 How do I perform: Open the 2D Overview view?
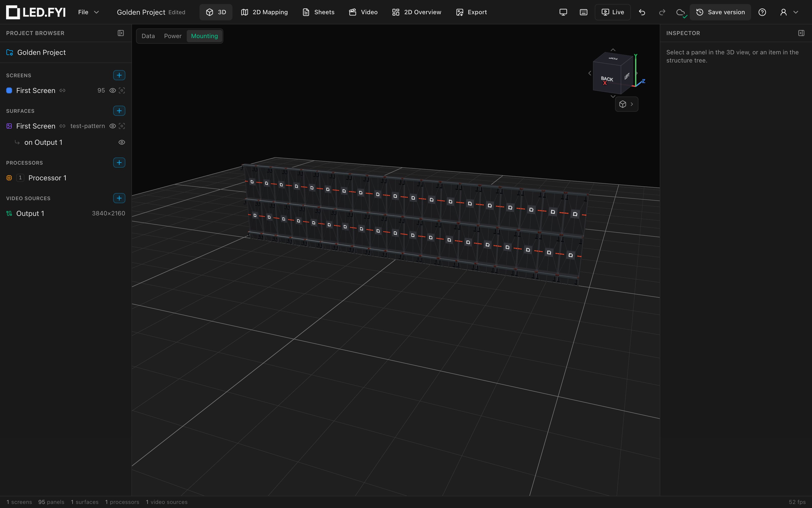coord(417,12)
